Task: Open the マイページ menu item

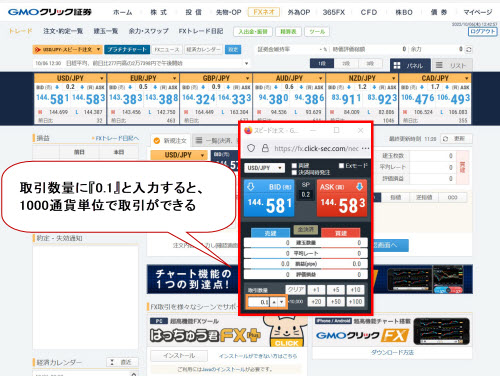Action: tap(478, 12)
